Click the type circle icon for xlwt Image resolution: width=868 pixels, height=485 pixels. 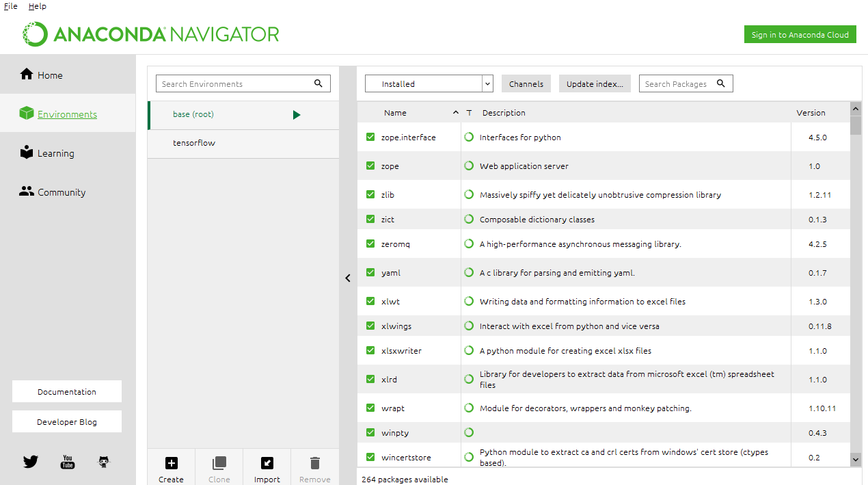point(469,301)
